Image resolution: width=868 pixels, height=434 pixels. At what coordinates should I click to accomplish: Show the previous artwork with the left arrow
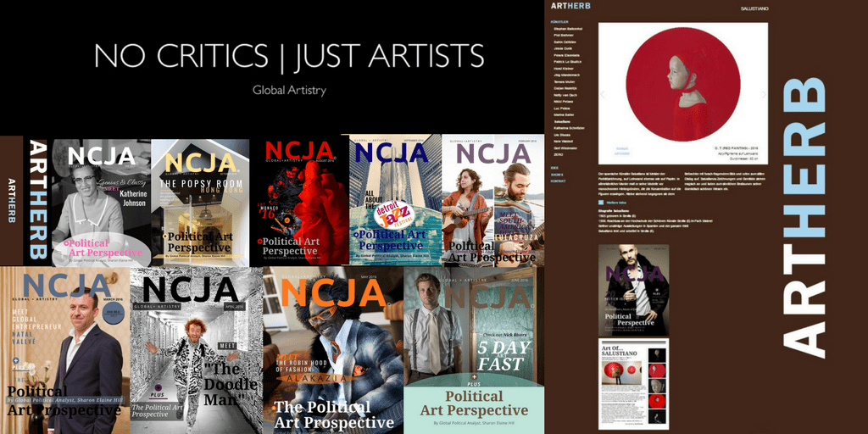coord(603,95)
